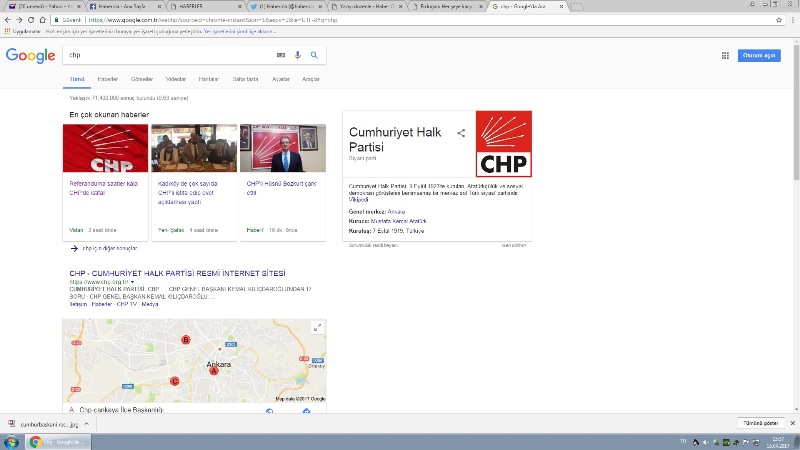Click the Ankara link beside Genel merkez

pyautogui.click(x=396, y=212)
